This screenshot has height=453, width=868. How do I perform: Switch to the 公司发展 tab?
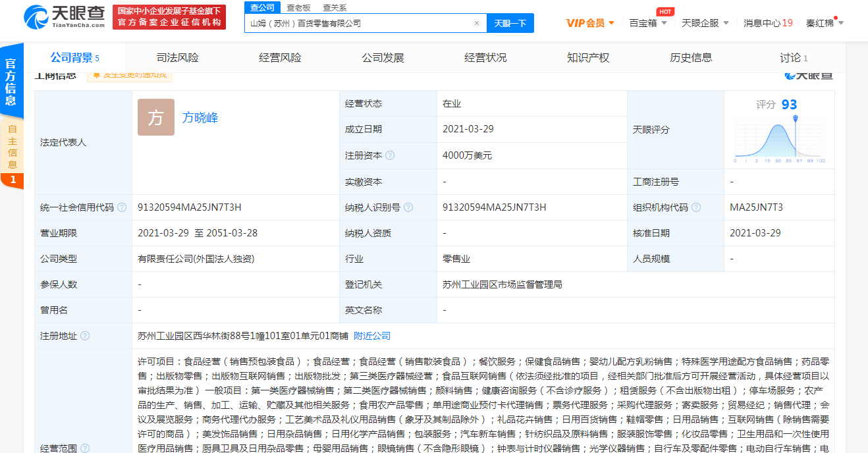pos(383,57)
